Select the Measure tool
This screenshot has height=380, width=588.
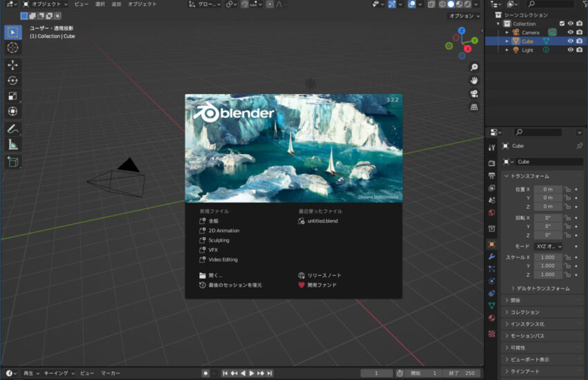coord(12,144)
